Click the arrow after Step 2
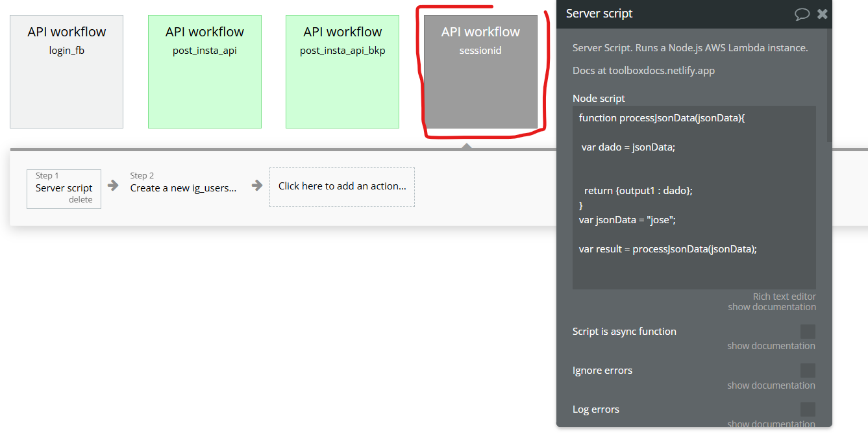Screen dimensions: 868x438 coord(257,185)
